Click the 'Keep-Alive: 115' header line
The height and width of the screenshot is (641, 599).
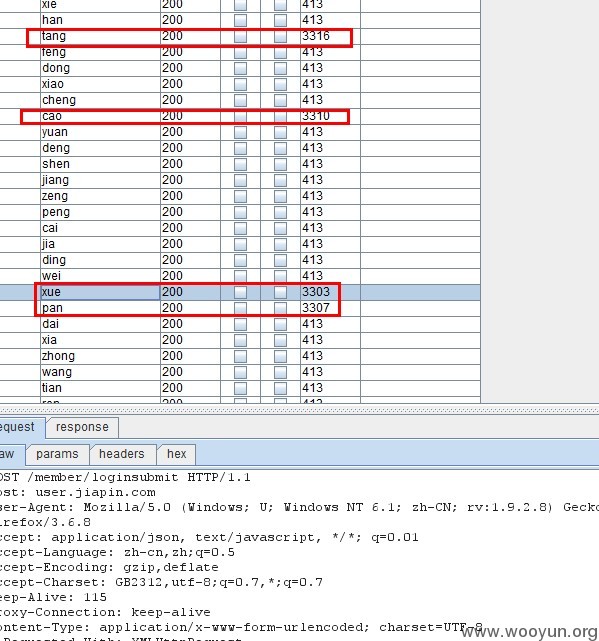pos(53,598)
